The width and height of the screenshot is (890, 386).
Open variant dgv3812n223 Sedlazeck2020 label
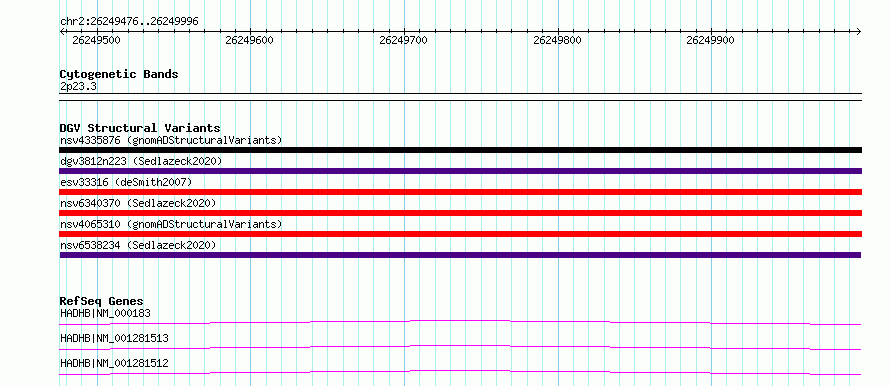click(x=141, y=161)
